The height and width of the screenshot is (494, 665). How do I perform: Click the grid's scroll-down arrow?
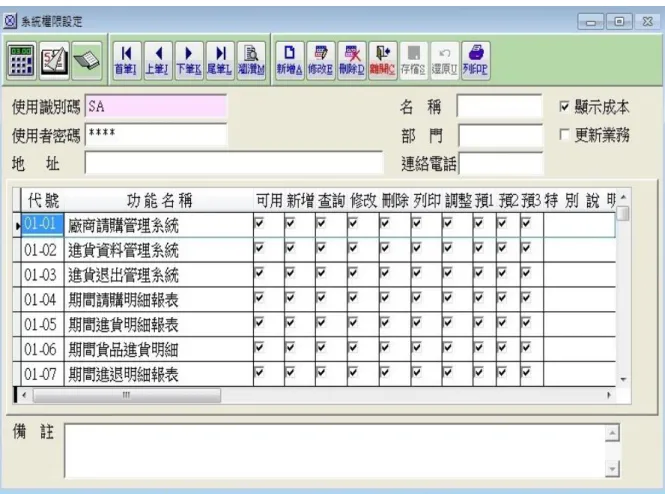[x=623, y=379]
